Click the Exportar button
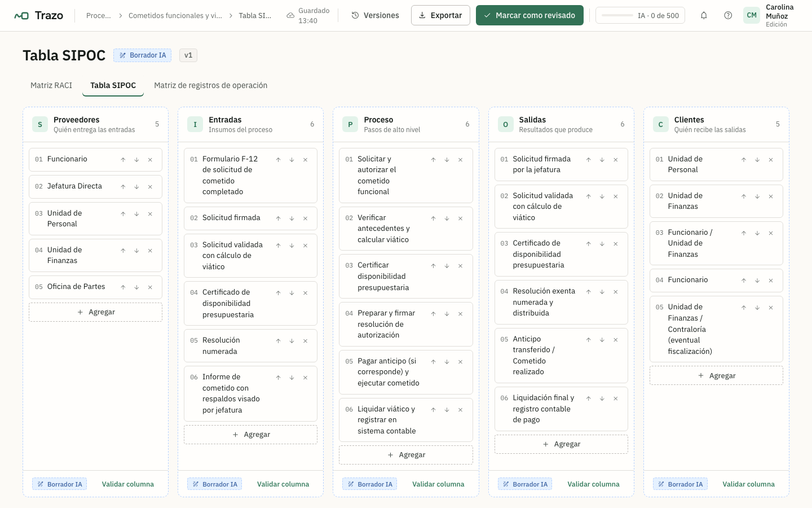Viewport: 812px width, 508px height. pos(440,15)
